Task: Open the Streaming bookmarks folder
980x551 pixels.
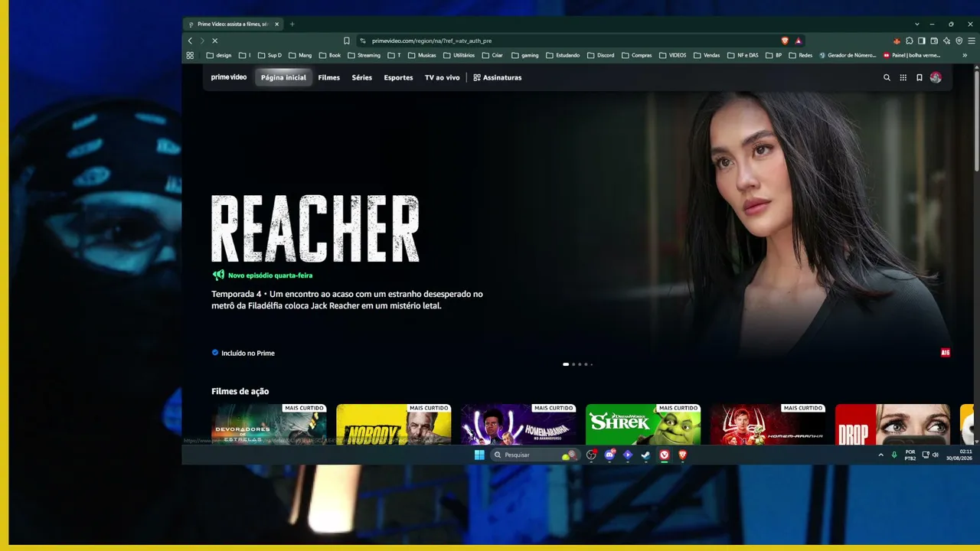Action: click(364, 55)
